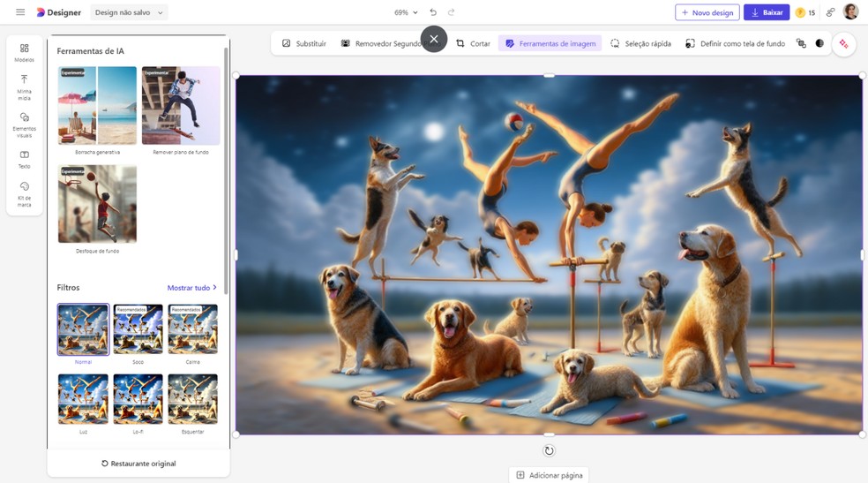Open the Kit de marca sidebar panel
Viewport: 868px width, 483px height.
pos(25,194)
